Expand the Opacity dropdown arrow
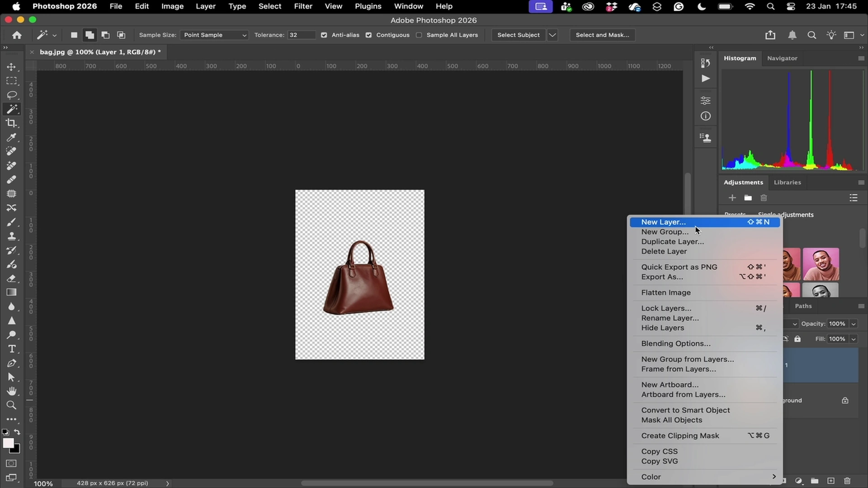Viewport: 868px width, 488px height. click(x=854, y=324)
